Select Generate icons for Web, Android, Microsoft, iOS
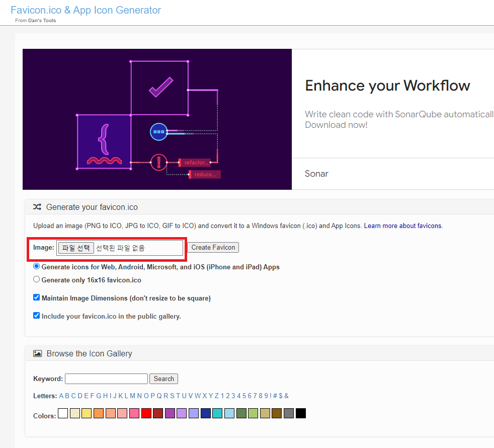This screenshot has height=448, width=494. pos(37,266)
